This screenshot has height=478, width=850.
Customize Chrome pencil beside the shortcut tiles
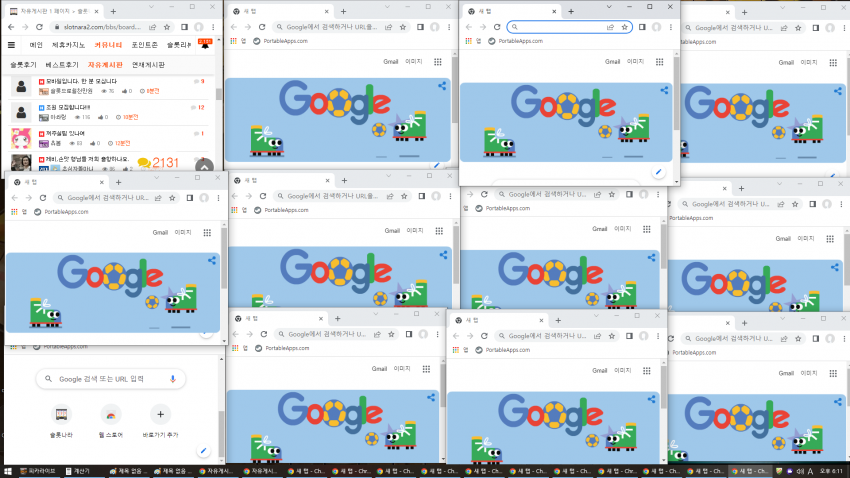(x=203, y=450)
